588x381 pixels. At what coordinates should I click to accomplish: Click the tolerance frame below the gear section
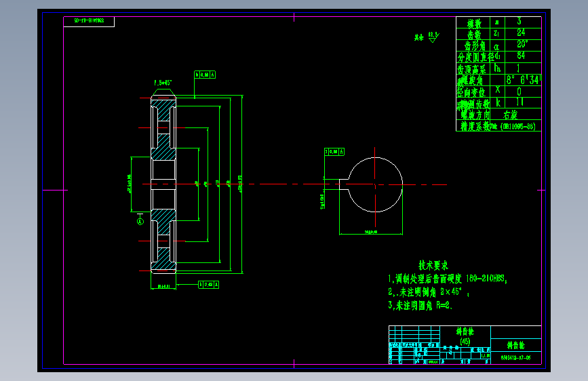[208, 285]
